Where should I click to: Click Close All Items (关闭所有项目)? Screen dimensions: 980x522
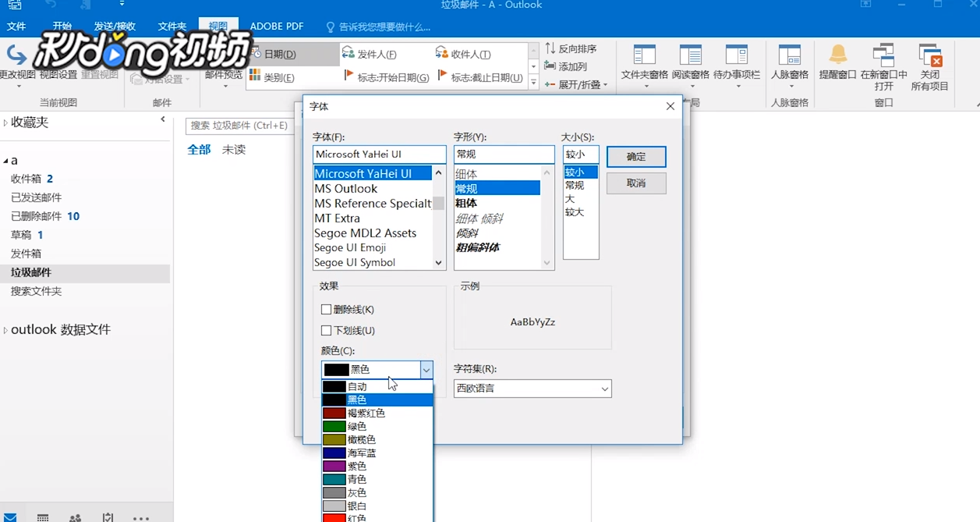click(x=929, y=67)
